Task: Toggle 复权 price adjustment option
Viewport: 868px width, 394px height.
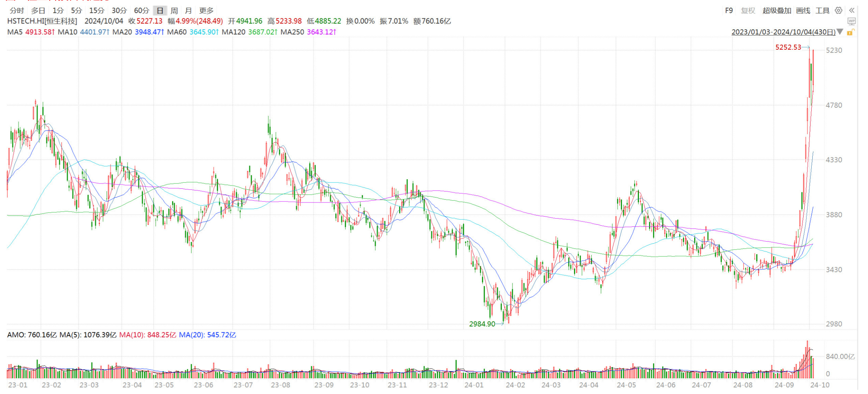Action: click(x=748, y=11)
